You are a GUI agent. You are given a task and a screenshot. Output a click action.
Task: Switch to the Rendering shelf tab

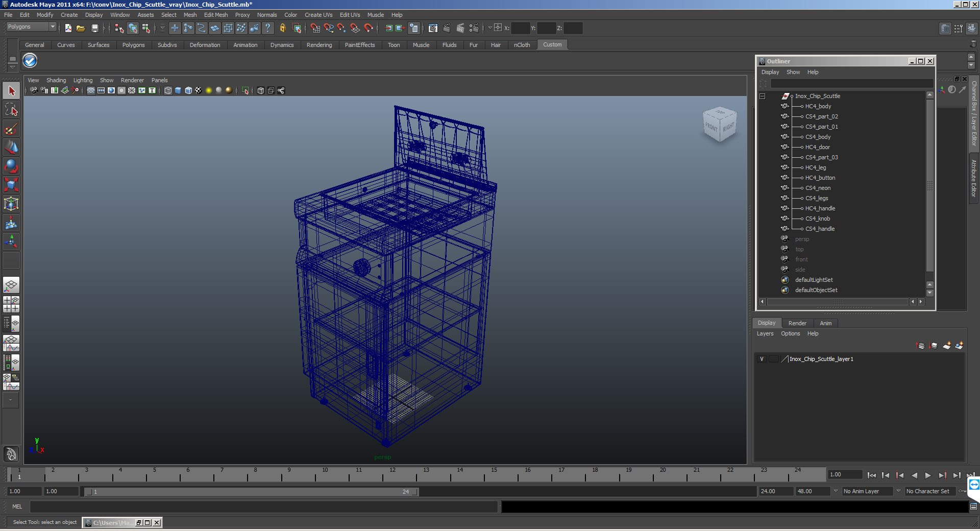click(319, 45)
